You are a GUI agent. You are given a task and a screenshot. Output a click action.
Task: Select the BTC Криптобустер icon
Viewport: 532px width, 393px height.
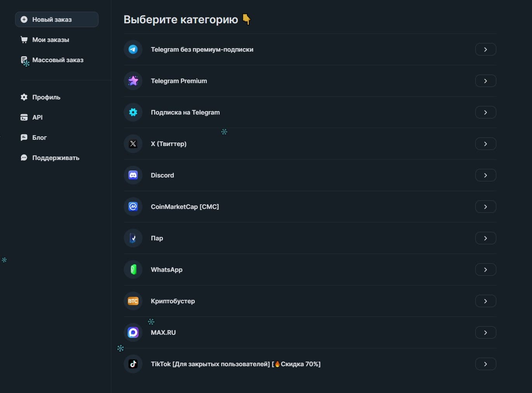coord(133,301)
